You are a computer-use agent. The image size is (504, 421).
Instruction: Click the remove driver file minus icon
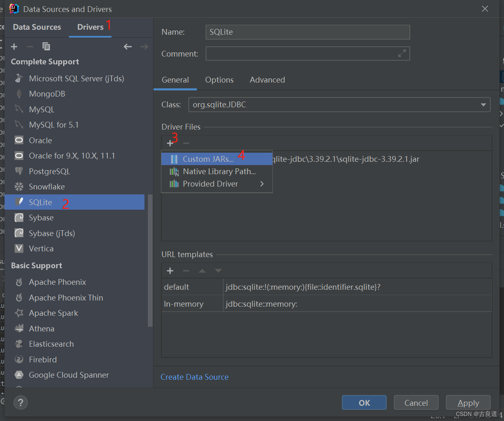(x=186, y=143)
